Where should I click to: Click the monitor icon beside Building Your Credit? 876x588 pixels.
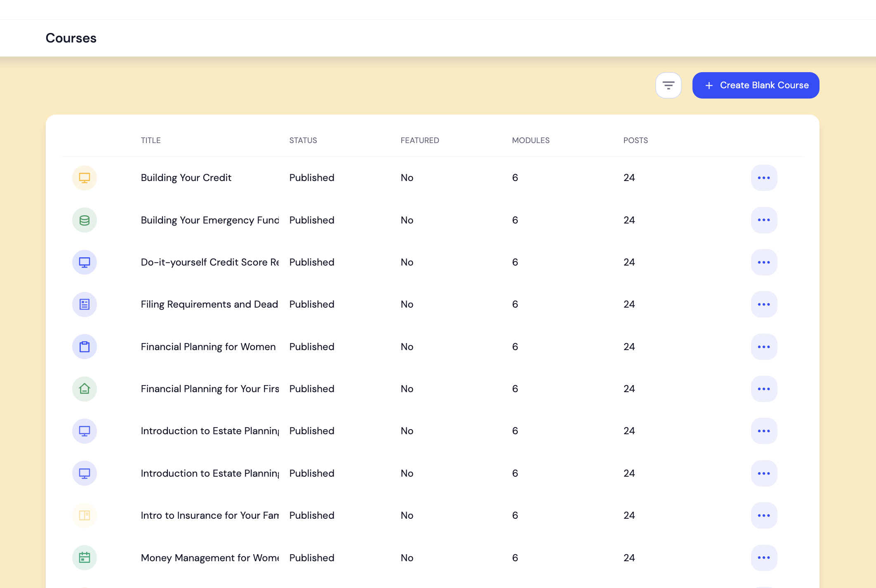point(84,178)
